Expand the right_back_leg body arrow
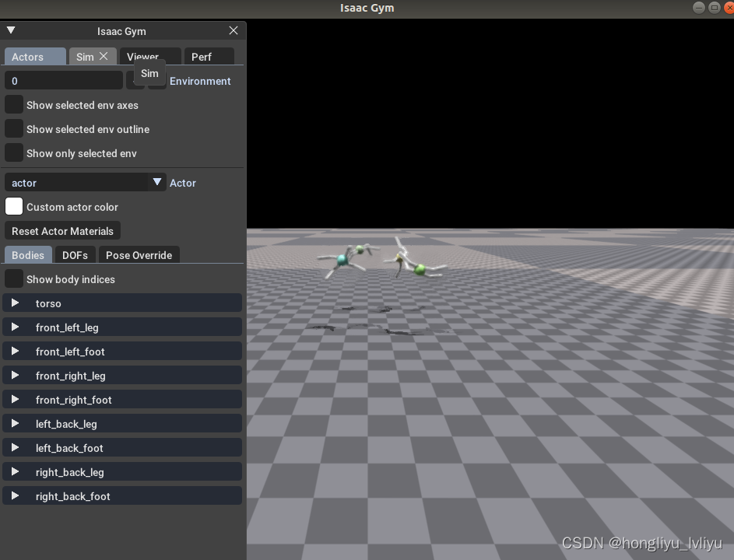The width and height of the screenshot is (734, 560). 15,471
